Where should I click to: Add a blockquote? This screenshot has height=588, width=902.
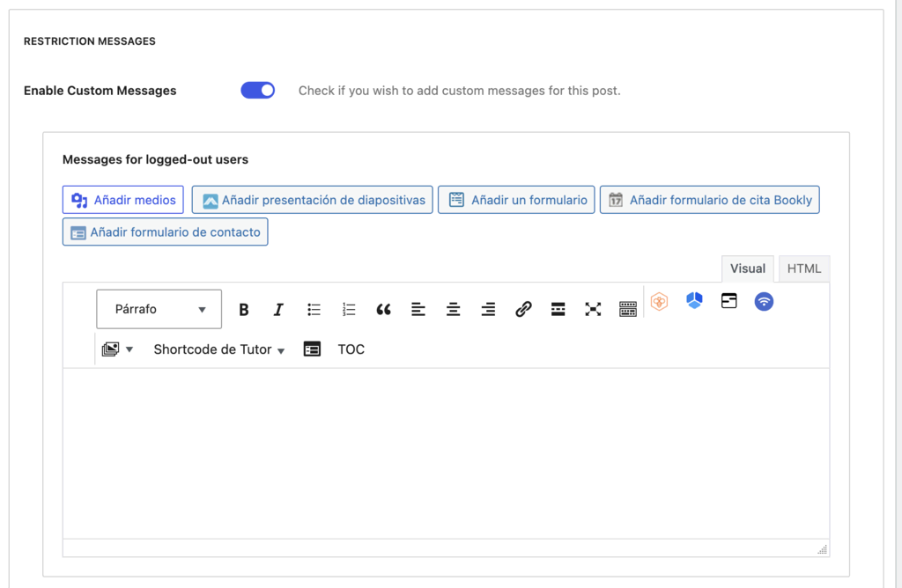[x=383, y=309]
